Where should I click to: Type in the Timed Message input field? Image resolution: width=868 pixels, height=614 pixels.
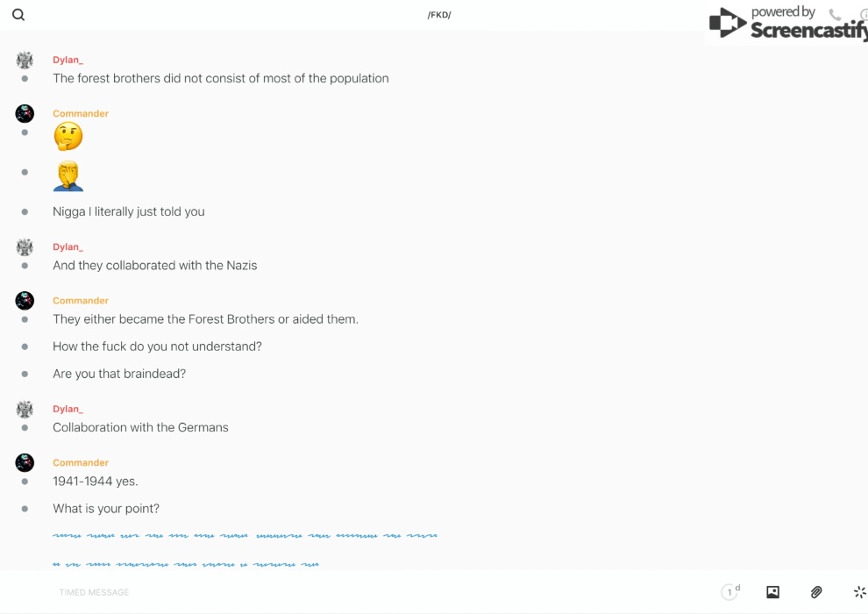[351, 592]
